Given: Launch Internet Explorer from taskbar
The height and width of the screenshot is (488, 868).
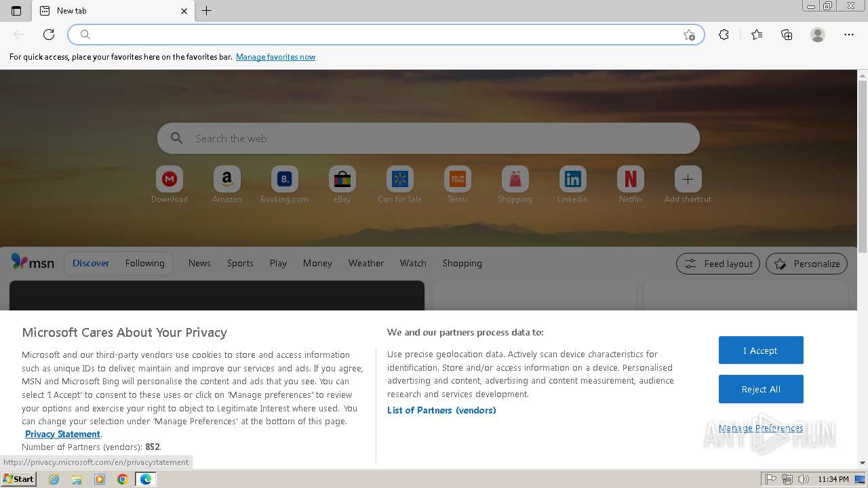Looking at the screenshot, I should (x=54, y=479).
